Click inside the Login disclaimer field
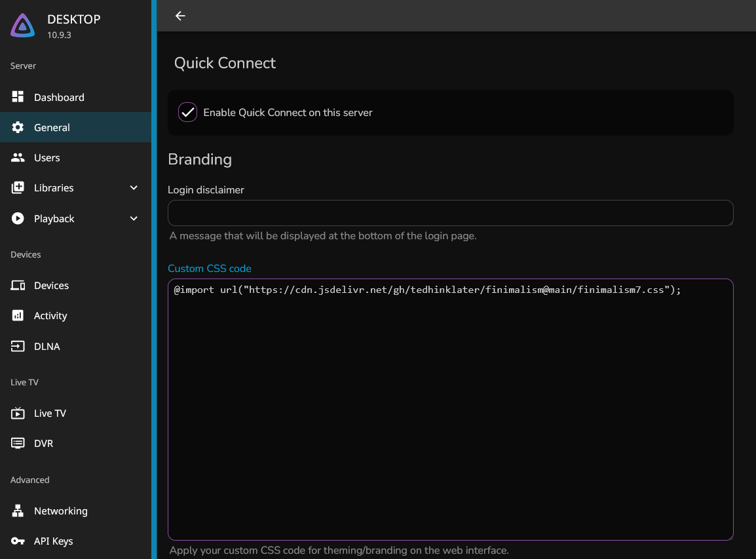Image resolution: width=756 pixels, height=559 pixels. click(450, 213)
